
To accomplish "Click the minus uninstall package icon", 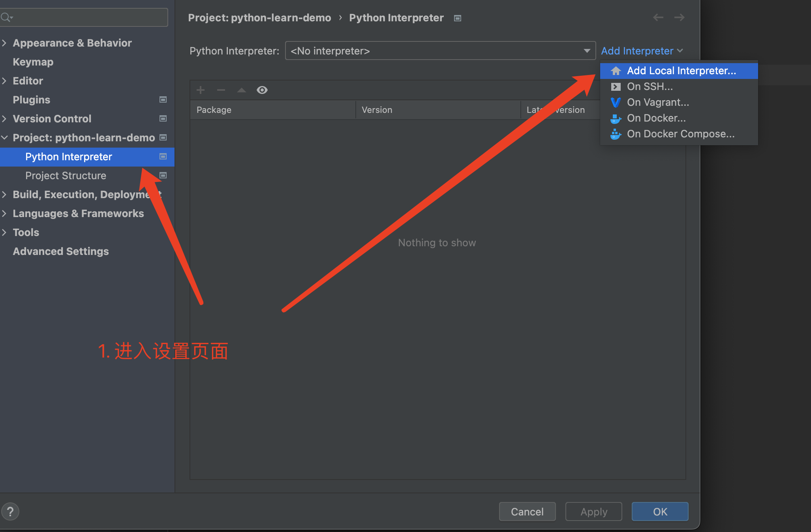I will tap(221, 90).
